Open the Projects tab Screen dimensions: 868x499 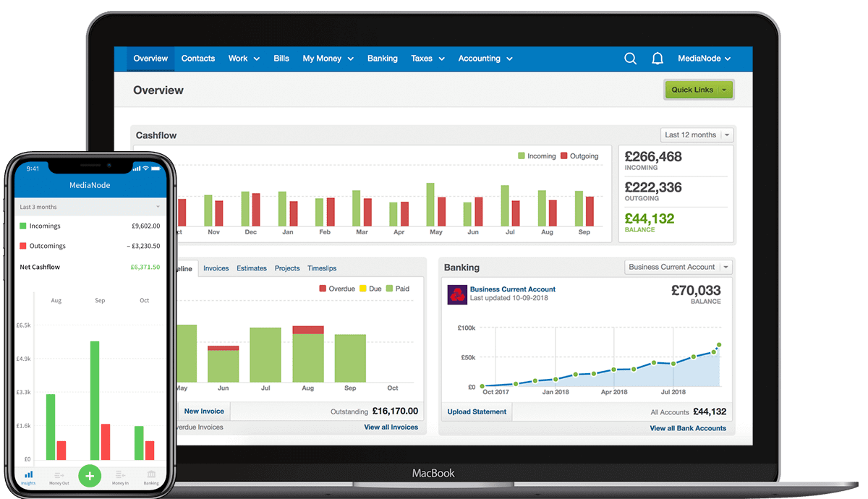[287, 268]
